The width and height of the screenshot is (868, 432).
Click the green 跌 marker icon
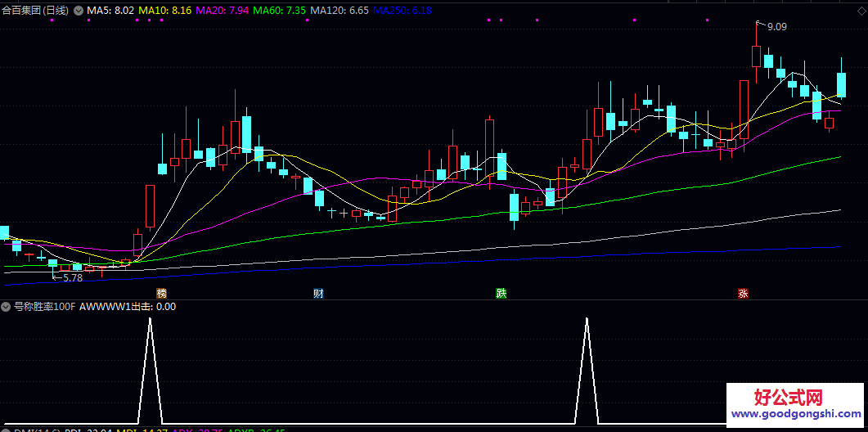501,293
